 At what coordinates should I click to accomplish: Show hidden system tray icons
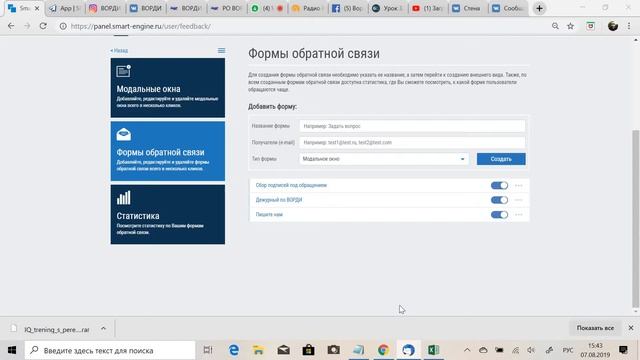tap(467, 350)
